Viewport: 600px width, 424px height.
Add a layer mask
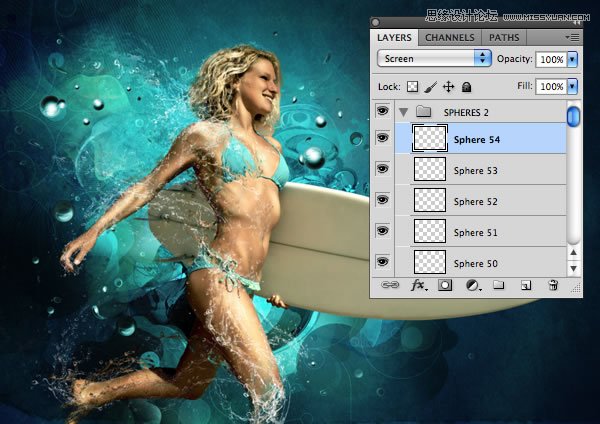tap(445, 285)
